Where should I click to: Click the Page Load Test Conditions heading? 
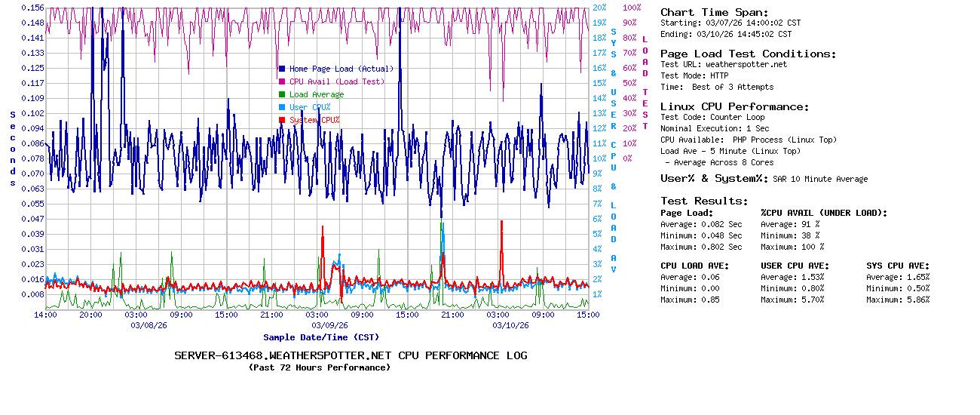coord(748,54)
